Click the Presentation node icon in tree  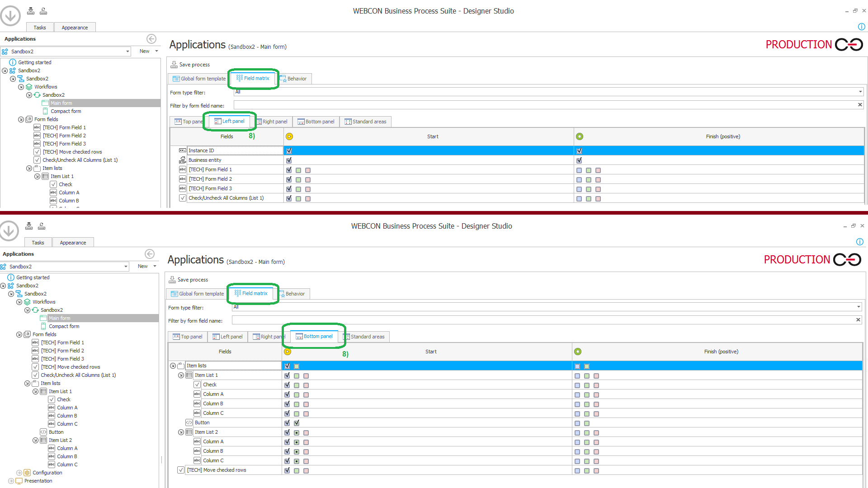point(19,481)
